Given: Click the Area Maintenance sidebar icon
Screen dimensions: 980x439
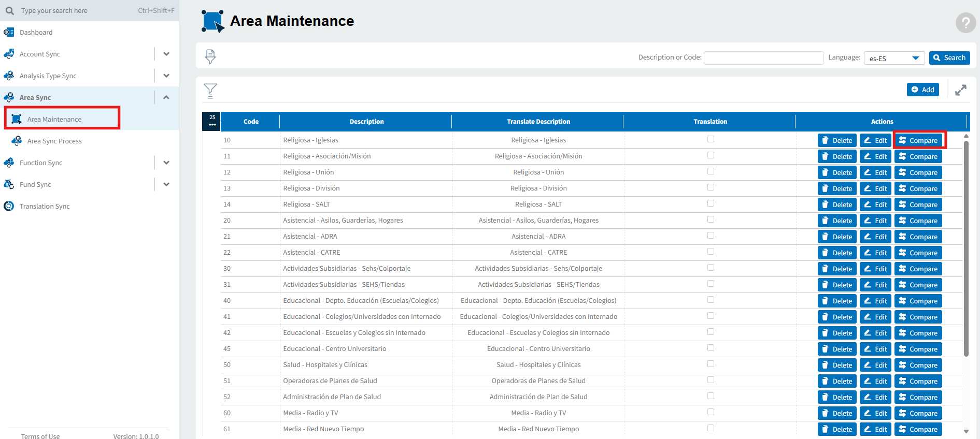Looking at the screenshot, I should point(17,119).
